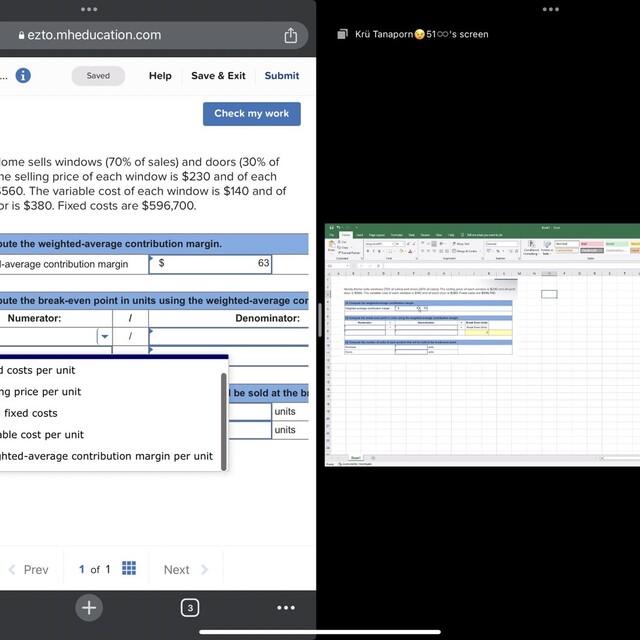Image resolution: width=640 pixels, height=640 pixels.
Task: Open the Help menu
Action: pos(160,76)
